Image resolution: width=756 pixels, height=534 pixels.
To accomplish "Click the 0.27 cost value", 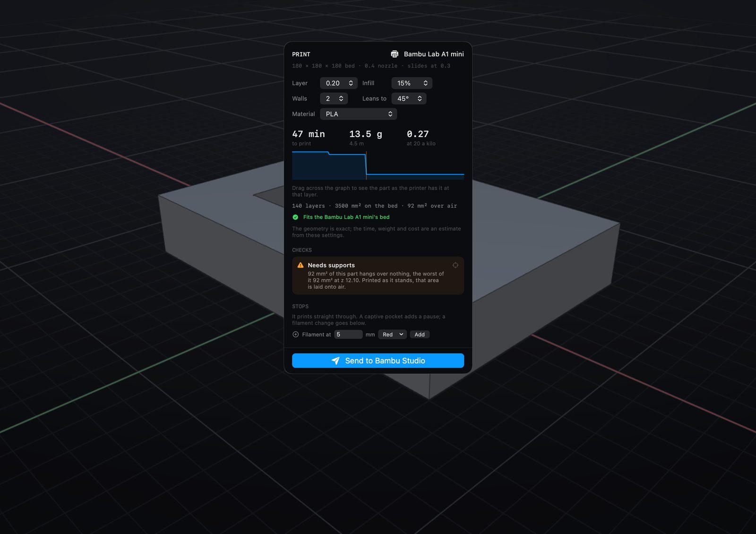I will tap(418, 134).
